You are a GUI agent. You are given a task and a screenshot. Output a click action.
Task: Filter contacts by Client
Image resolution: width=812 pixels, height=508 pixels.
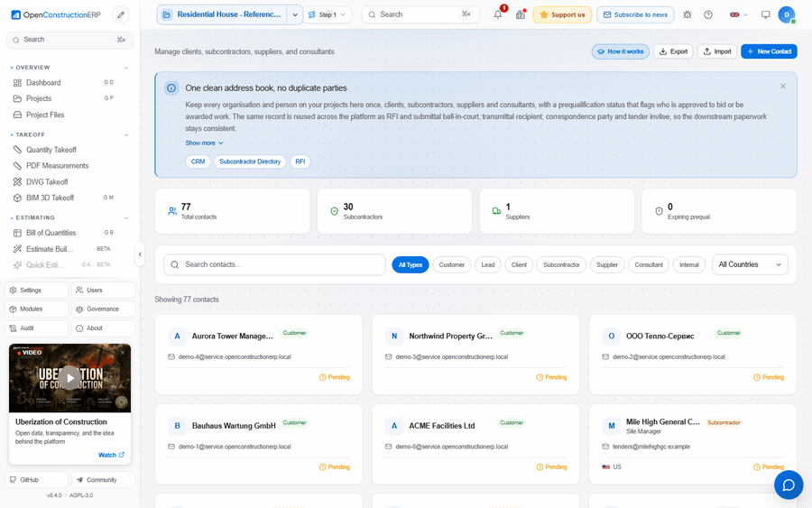point(519,264)
